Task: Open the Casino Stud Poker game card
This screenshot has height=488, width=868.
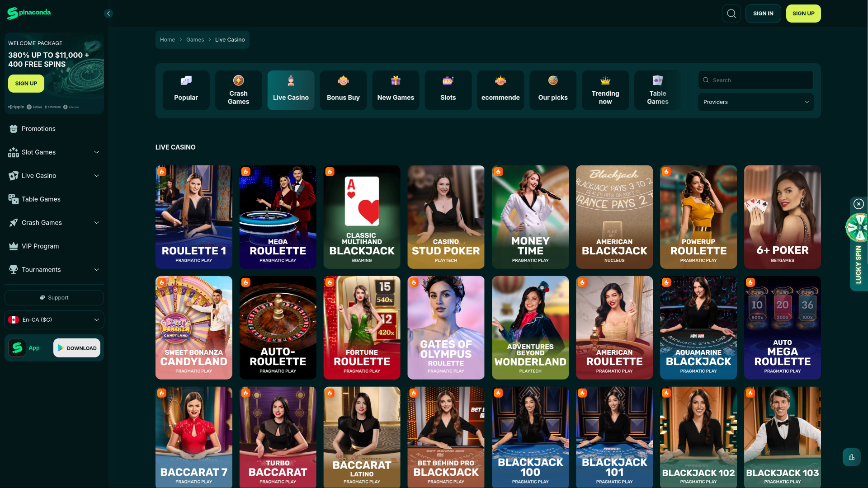Action: tap(446, 217)
